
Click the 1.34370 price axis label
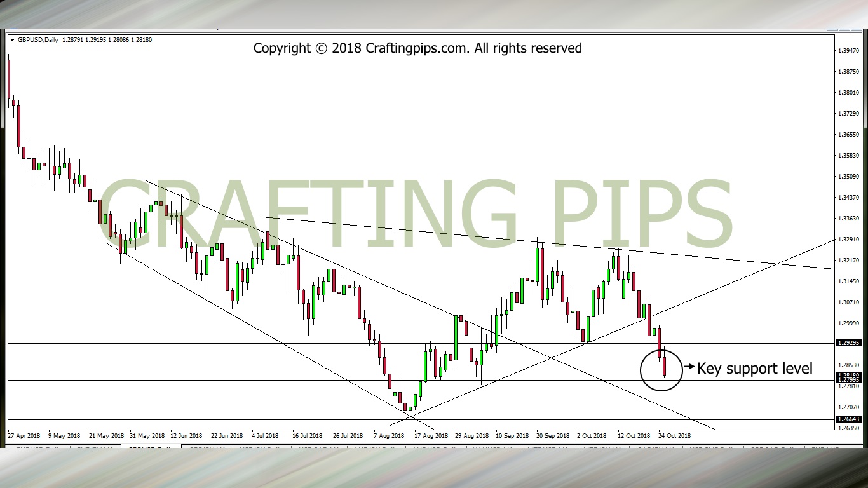[x=850, y=198]
